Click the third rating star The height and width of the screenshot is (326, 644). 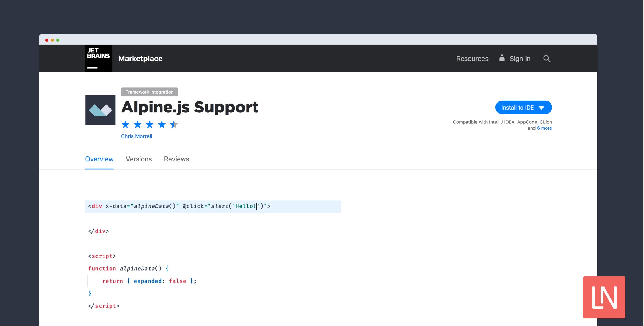pos(150,125)
